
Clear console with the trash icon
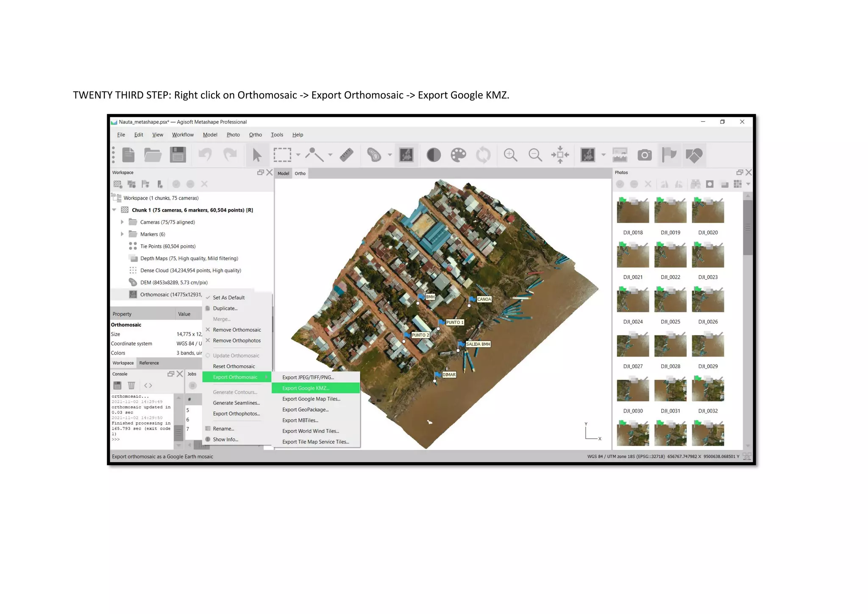(x=131, y=385)
